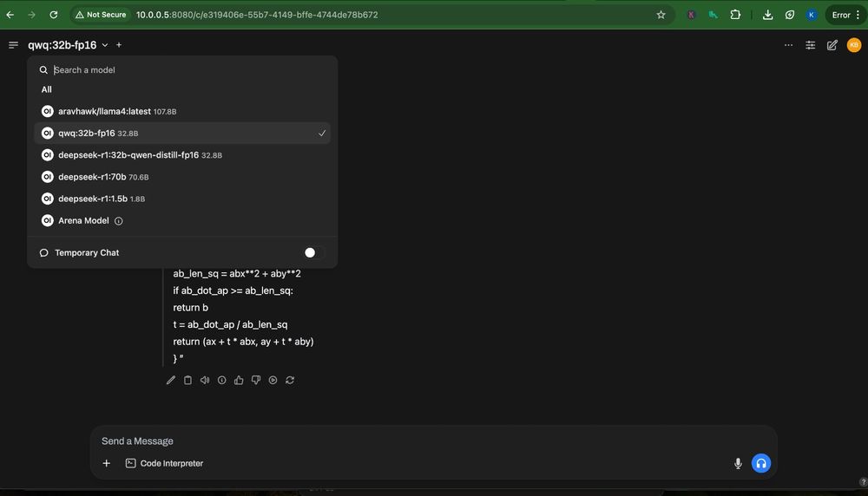Open the three-dots chat options menu
This screenshot has height=496, width=868.
click(788, 45)
